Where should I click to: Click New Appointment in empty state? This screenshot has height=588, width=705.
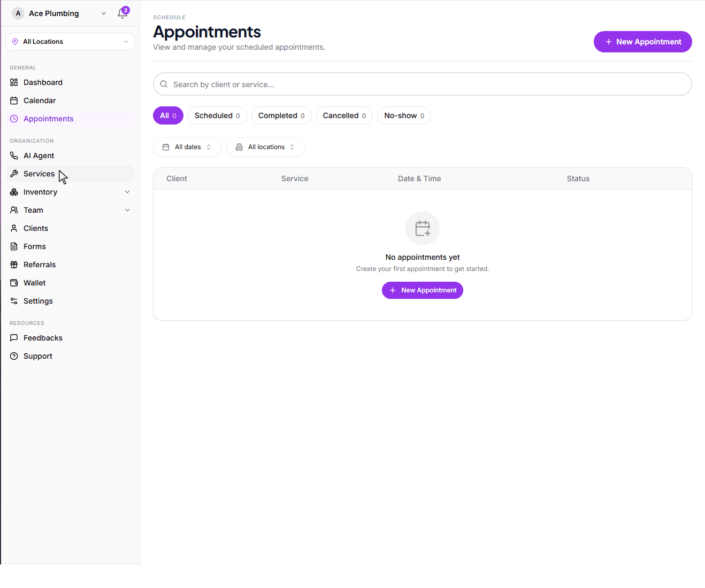point(423,290)
